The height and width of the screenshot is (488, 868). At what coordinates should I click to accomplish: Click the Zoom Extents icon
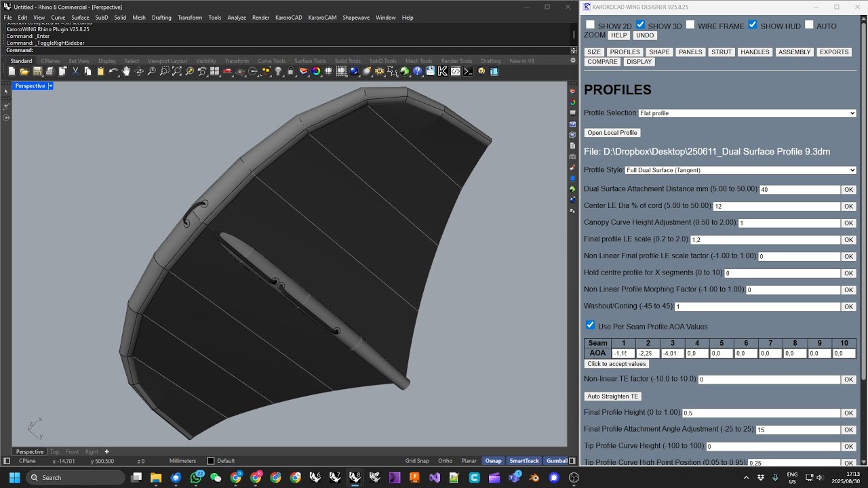click(x=177, y=71)
